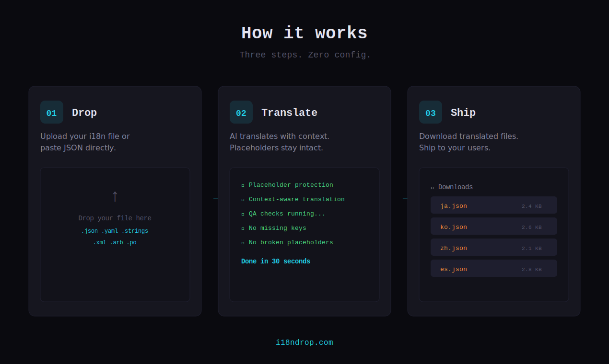Select the 01 step badge beside Drop
Screen dimensions: 609x364
(x=51, y=112)
